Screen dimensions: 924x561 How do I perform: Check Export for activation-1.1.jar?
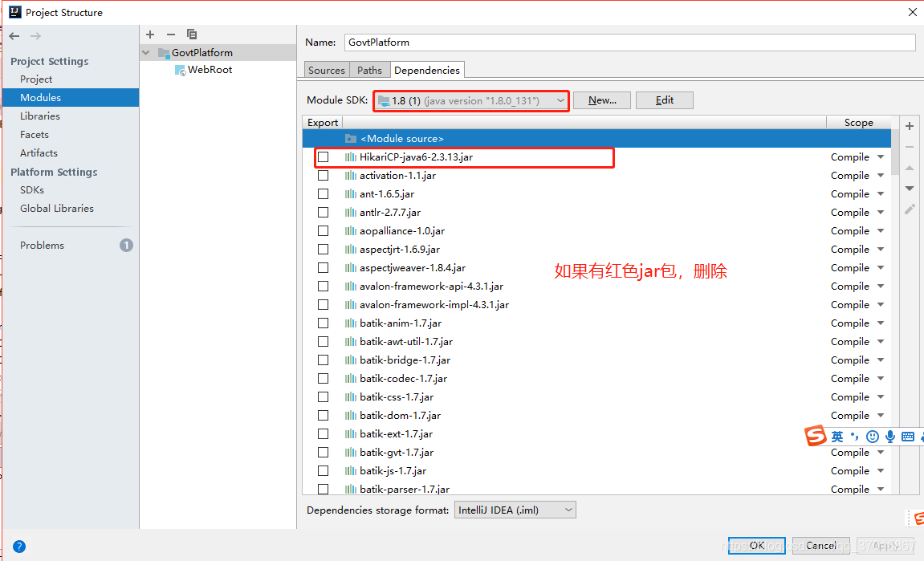(x=323, y=176)
